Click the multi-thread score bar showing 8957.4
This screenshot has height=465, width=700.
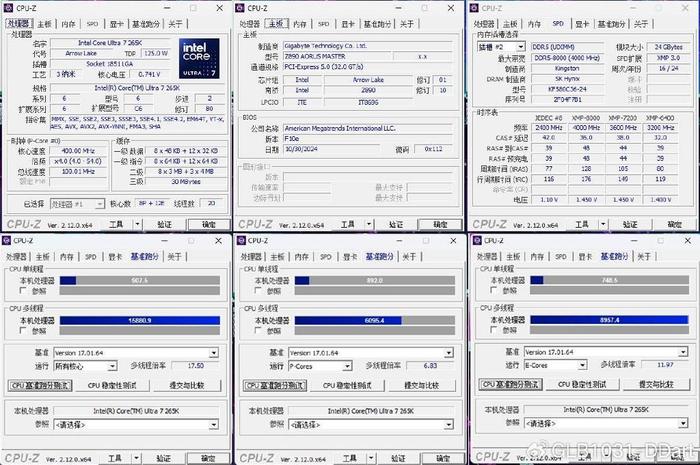pos(609,320)
